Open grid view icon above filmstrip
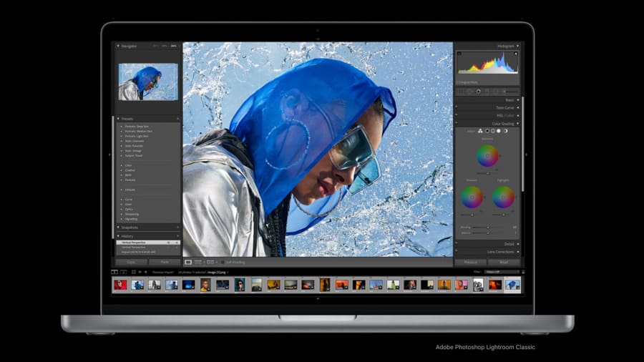 (132, 272)
